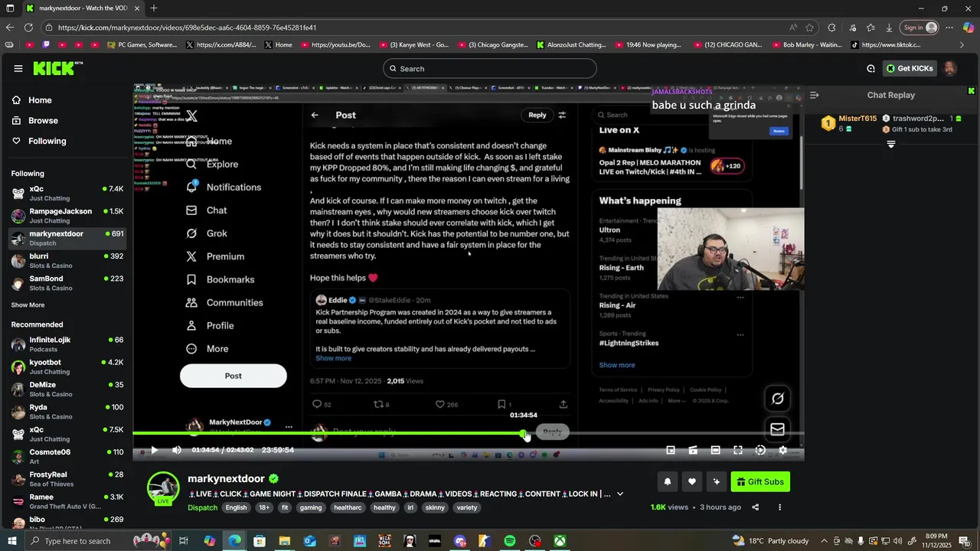Toggle follow heart for markynextdoor
Image resolution: width=980 pixels, height=551 pixels.
pyautogui.click(x=691, y=481)
